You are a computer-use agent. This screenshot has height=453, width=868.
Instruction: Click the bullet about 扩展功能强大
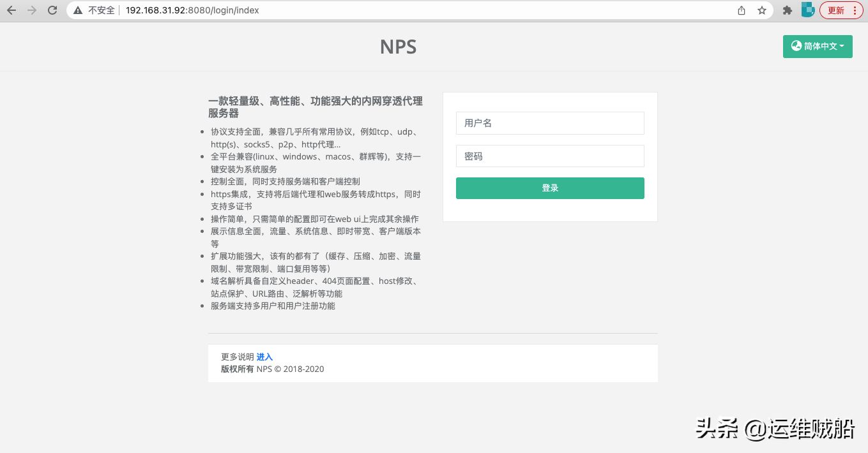tap(316, 262)
